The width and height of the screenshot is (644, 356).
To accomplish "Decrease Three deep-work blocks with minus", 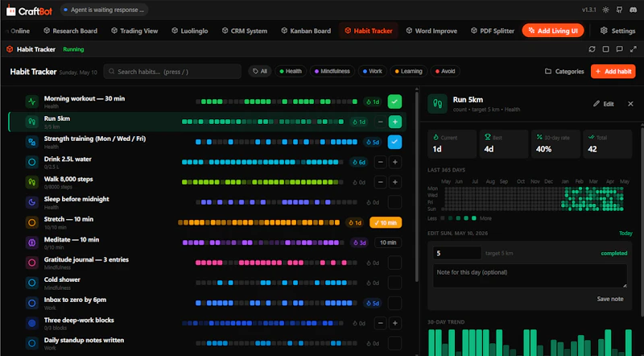I will 380,323.
